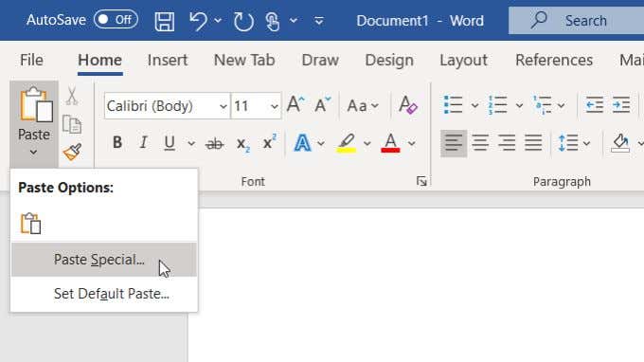Apply multilevel list
Image resolution: width=644 pixels, height=362 pixels.
click(x=542, y=105)
